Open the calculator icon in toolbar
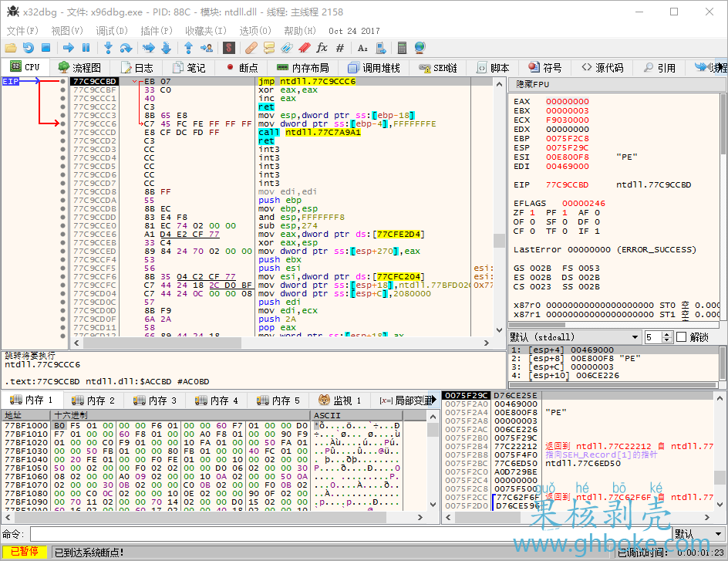The width and height of the screenshot is (728, 561). [x=402, y=48]
